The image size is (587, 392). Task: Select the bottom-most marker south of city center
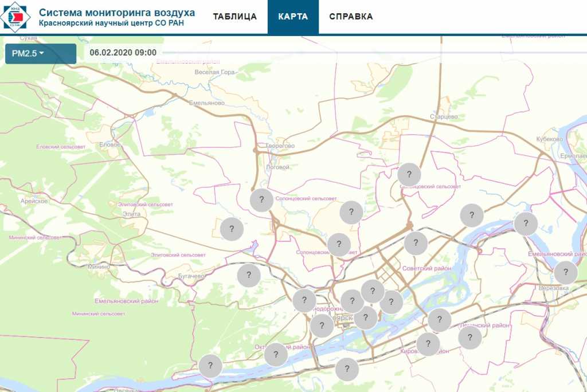pos(347,369)
